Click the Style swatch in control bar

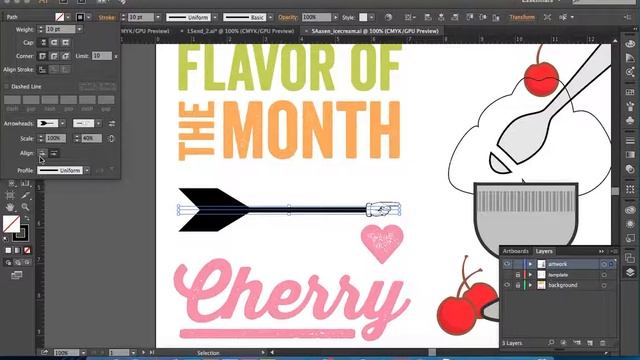363,17
